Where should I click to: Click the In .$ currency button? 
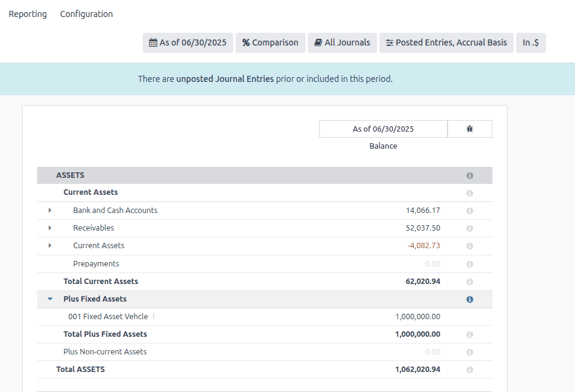click(531, 42)
